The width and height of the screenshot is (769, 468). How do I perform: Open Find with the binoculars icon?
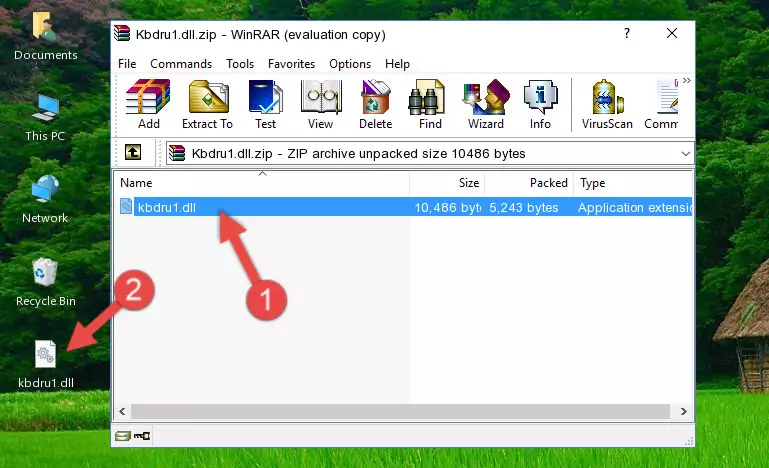430,104
